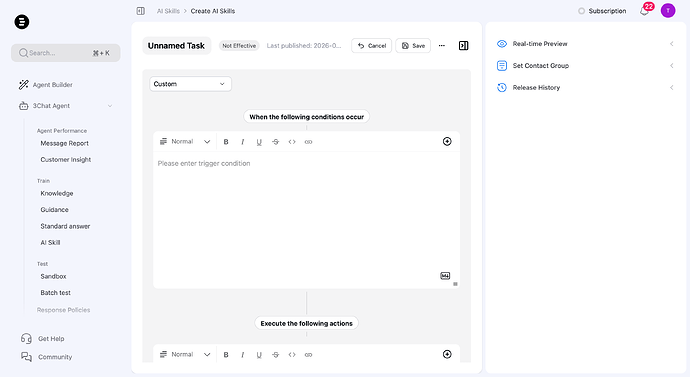Collapse the 3Chat Agent menu
This screenshot has height=377, width=690.
(x=110, y=106)
